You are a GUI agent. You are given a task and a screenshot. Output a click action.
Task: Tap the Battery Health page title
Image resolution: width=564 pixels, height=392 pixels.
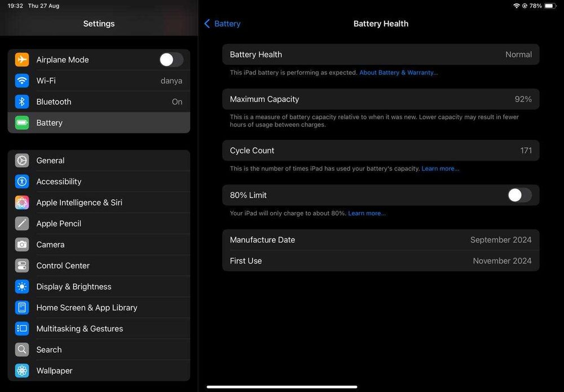point(381,24)
